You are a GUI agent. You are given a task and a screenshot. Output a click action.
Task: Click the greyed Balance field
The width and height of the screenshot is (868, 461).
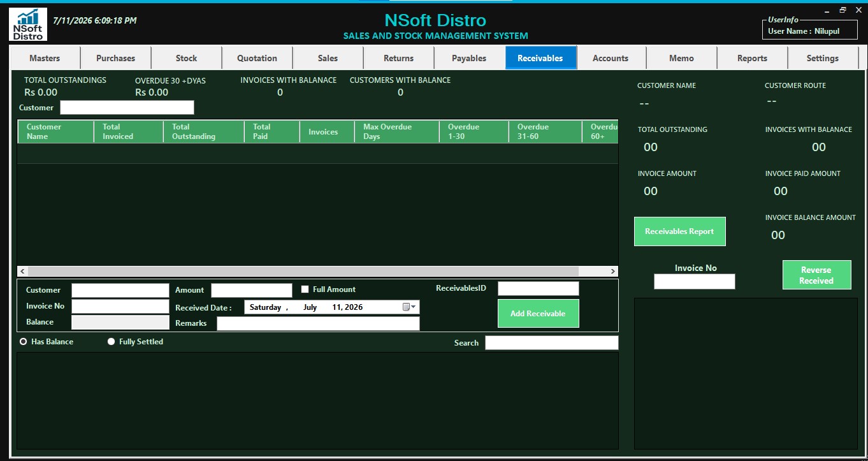(120, 323)
